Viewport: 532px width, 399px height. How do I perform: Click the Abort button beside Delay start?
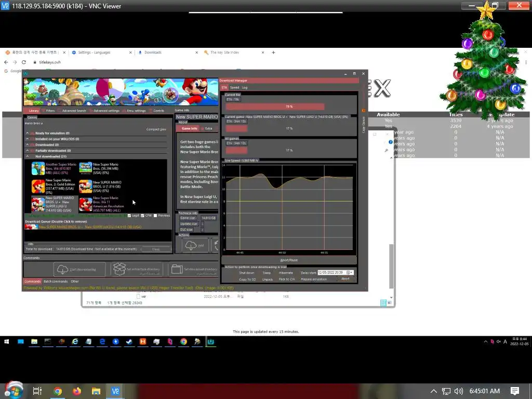pos(345,279)
